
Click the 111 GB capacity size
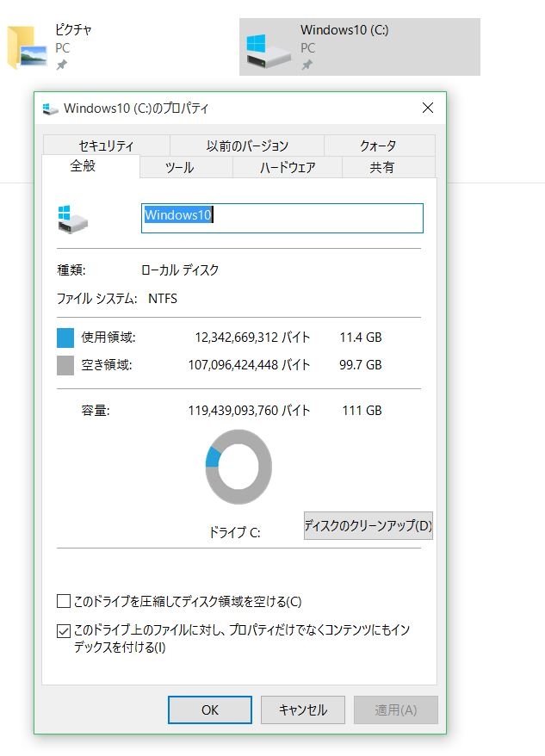[x=362, y=411]
